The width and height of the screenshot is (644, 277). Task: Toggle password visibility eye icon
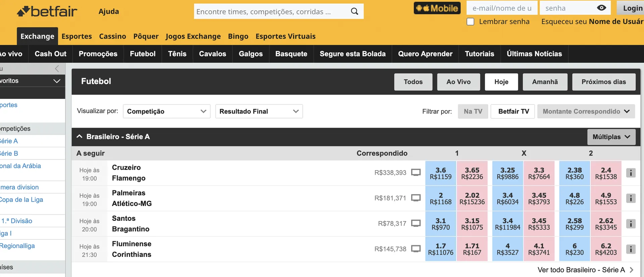(601, 8)
